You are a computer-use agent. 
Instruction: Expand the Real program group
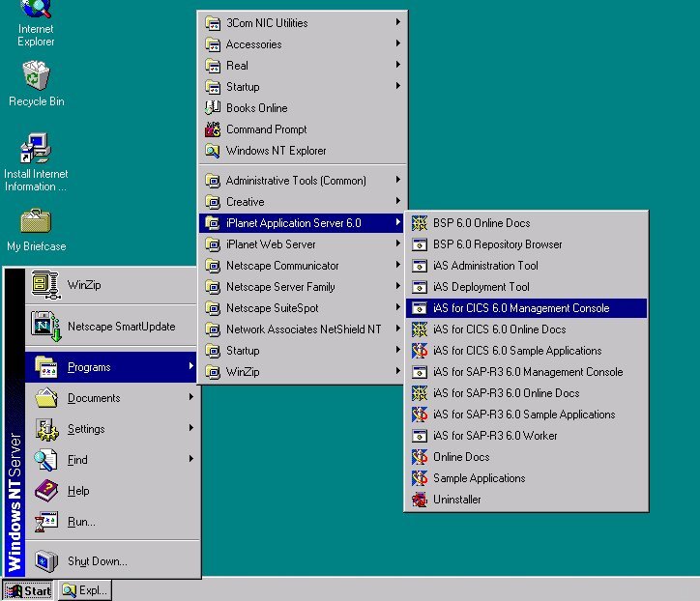303,66
